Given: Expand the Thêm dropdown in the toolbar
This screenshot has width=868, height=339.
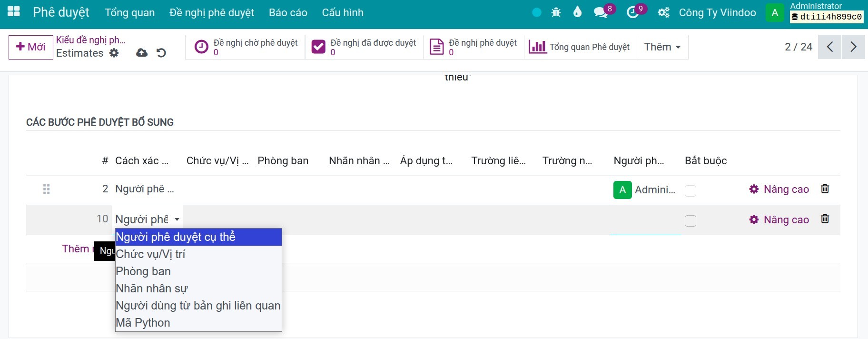Looking at the screenshot, I should click(x=662, y=47).
